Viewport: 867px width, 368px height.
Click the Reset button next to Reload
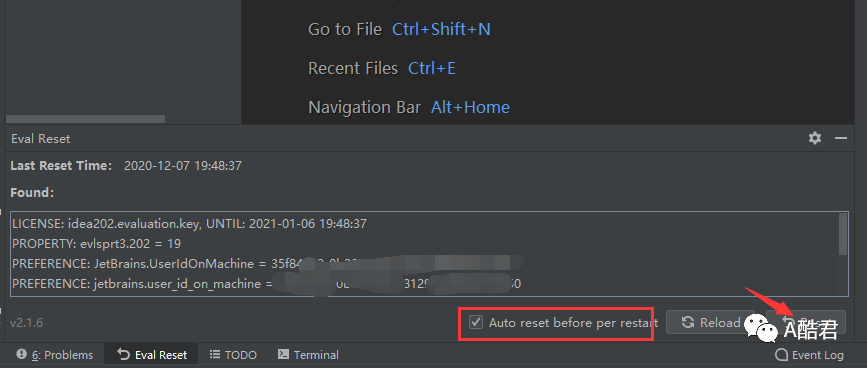pos(806,322)
